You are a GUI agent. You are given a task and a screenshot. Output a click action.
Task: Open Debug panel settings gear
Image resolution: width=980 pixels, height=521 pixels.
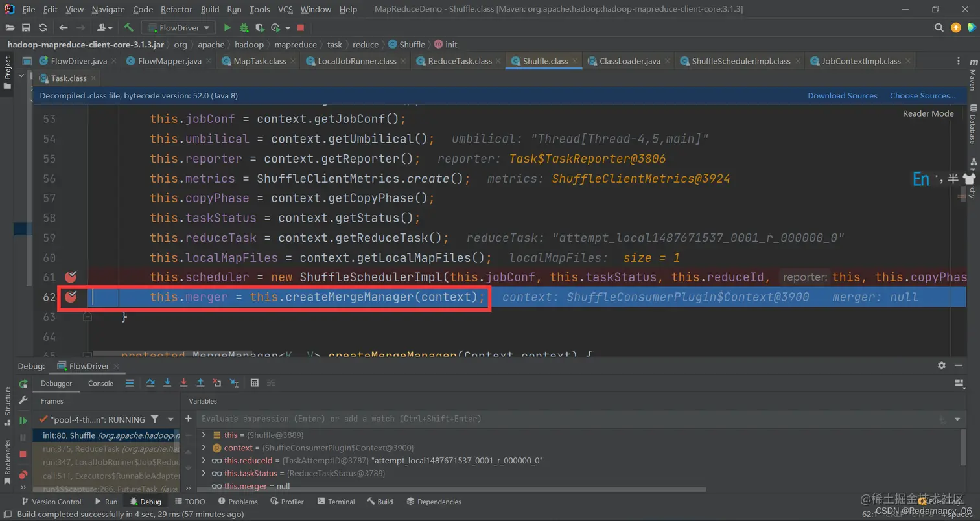tap(942, 365)
